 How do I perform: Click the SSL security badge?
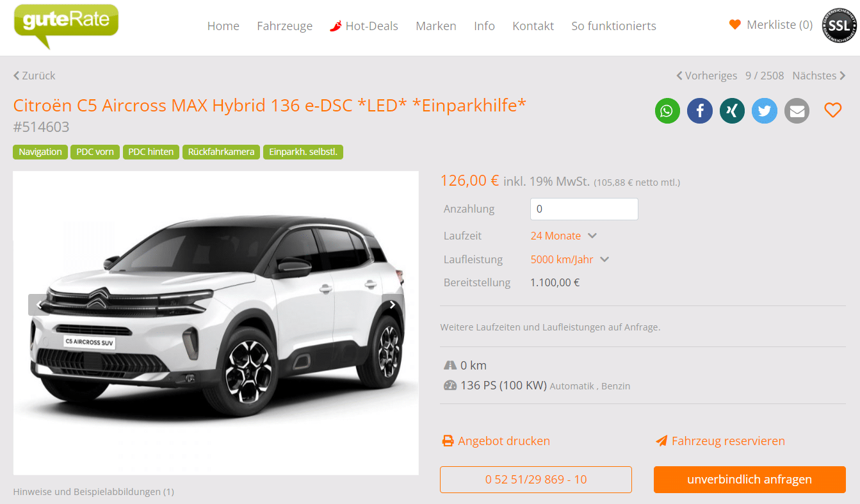[840, 26]
